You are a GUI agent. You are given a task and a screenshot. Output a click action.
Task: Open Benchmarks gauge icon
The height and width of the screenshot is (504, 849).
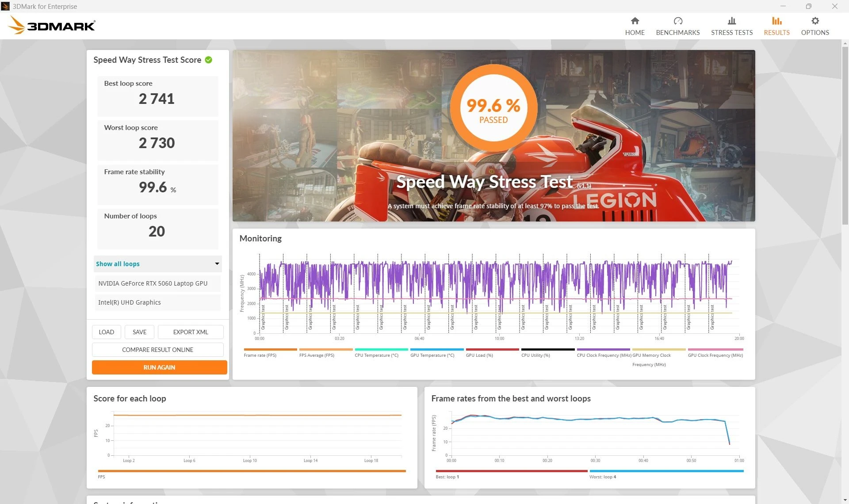[677, 21]
